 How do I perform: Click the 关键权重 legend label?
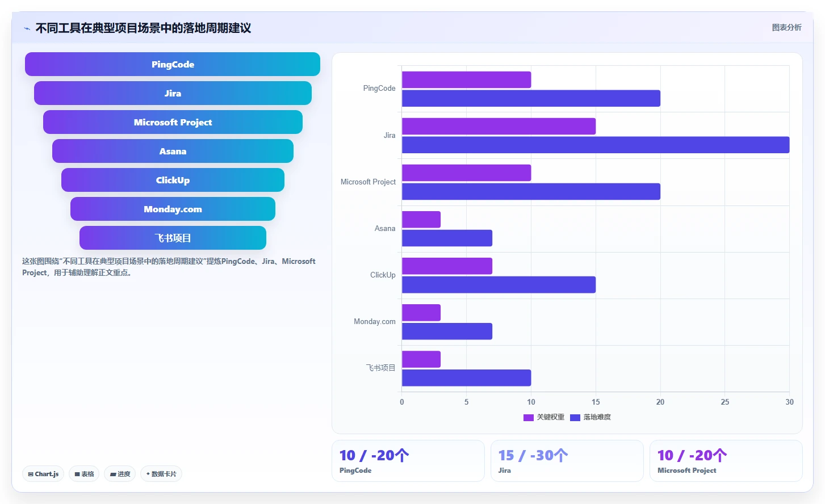(x=551, y=417)
